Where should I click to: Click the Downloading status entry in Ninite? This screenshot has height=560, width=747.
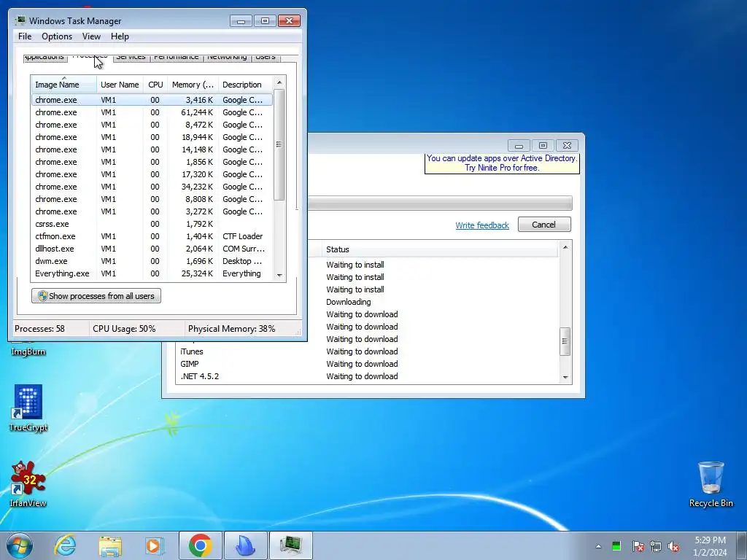click(x=348, y=302)
